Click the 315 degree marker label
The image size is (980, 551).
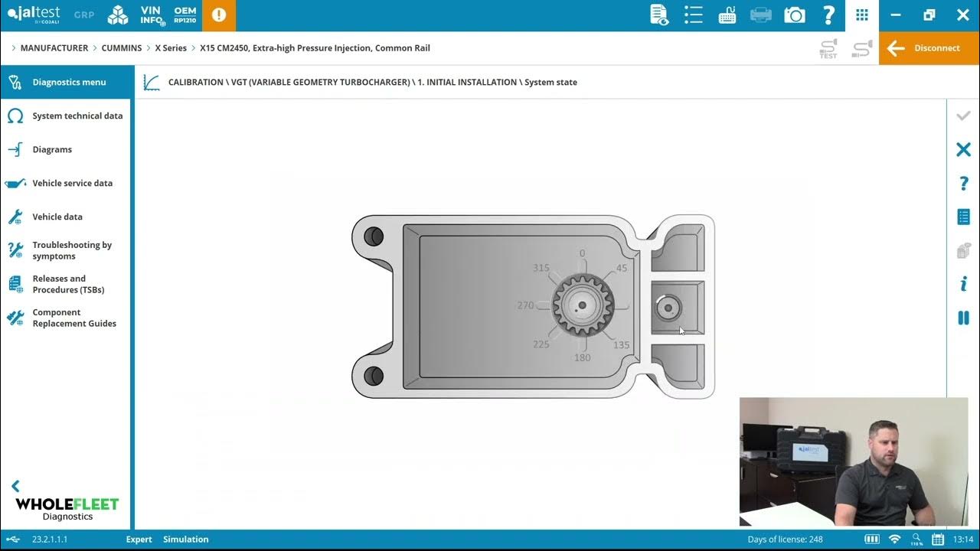541,268
